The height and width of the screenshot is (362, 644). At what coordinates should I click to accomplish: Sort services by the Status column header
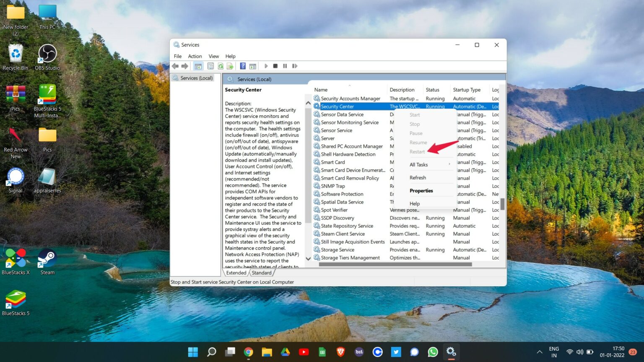click(433, 89)
